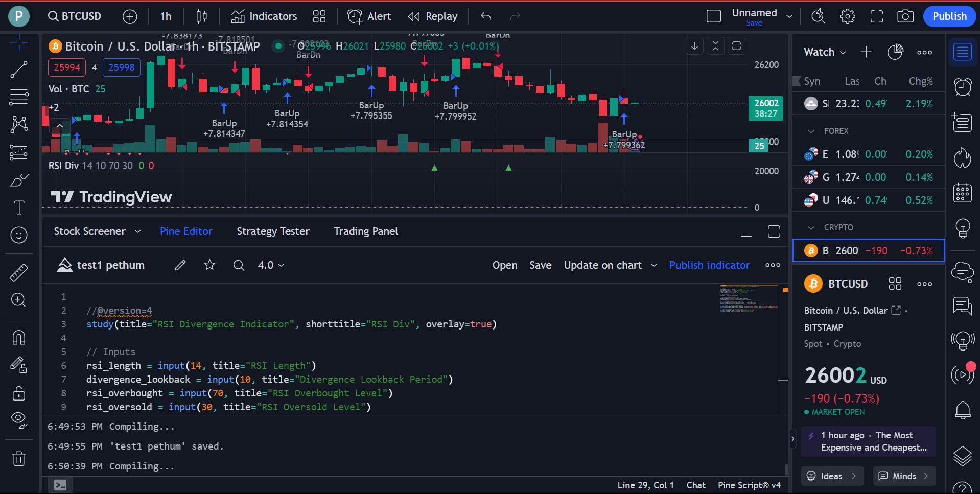
Task: Add script to favorites star
Action: point(209,265)
